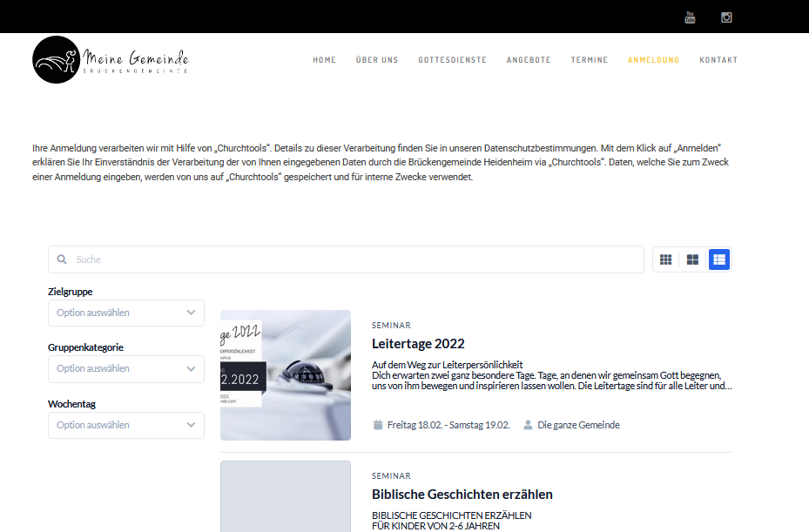Select the ANMELDUNG menu item
Image resolution: width=809 pixels, height=532 pixels.
[654, 60]
